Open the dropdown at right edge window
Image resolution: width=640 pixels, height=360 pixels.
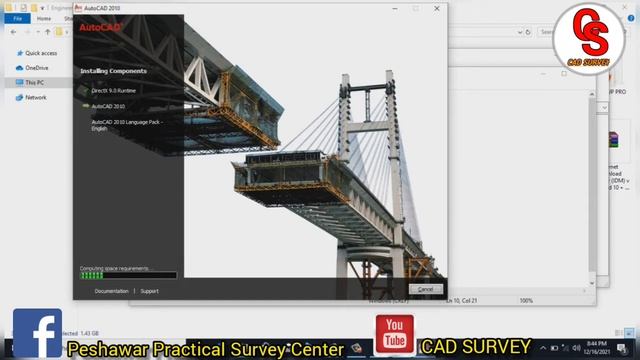(x=604, y=108)
